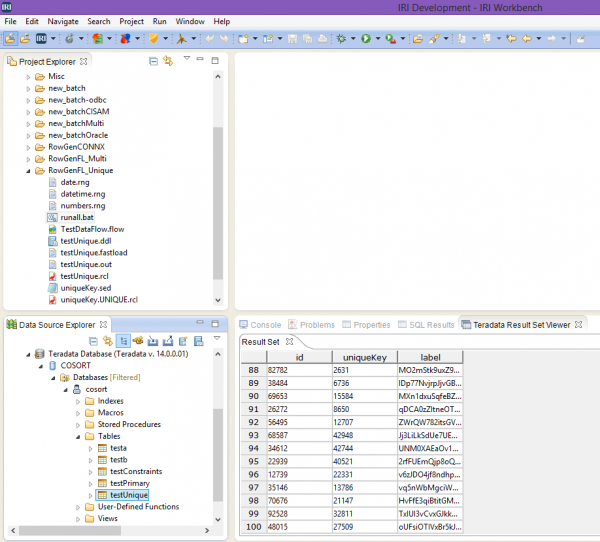Viewport: 600px width, 542px height.
Task: Collapse the RowGenFL_Unique folder
Action: (28, 171)
